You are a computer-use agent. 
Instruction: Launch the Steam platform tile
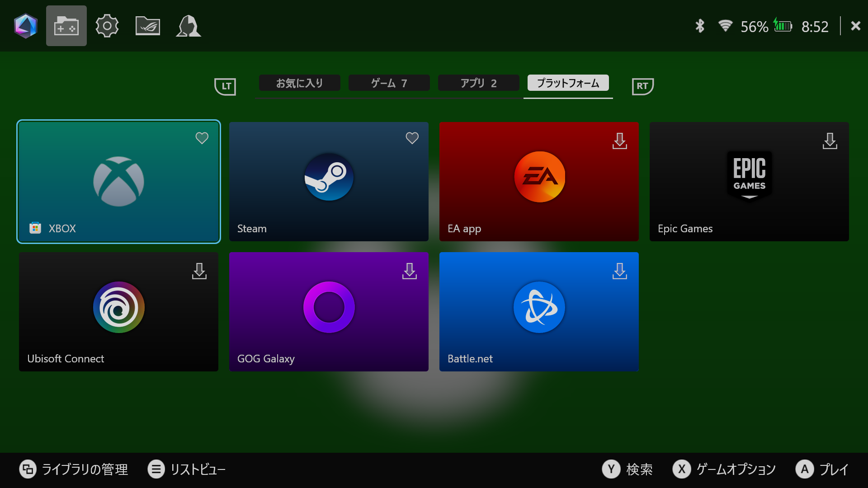coord(329,182)
